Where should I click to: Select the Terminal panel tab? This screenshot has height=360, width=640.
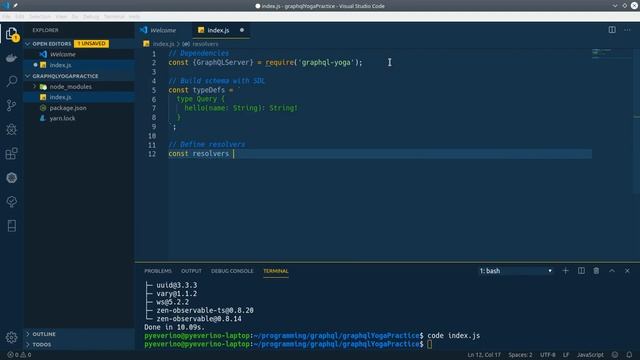[276, 271]
